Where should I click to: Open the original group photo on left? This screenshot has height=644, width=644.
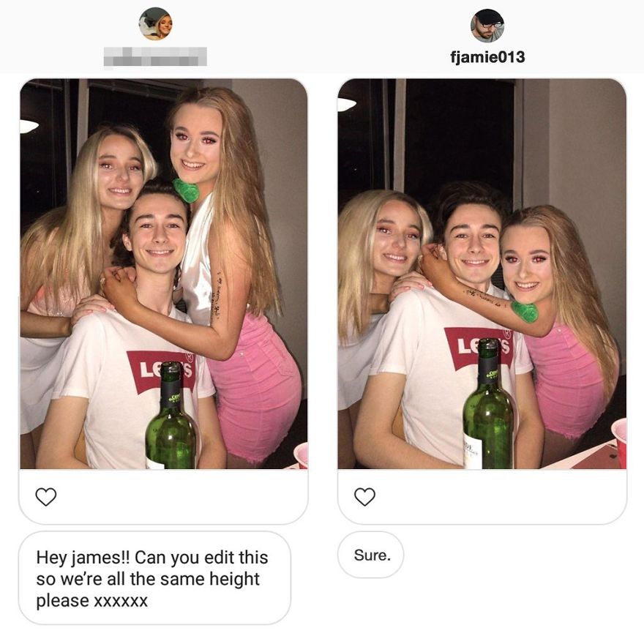[x=164, y=274]
